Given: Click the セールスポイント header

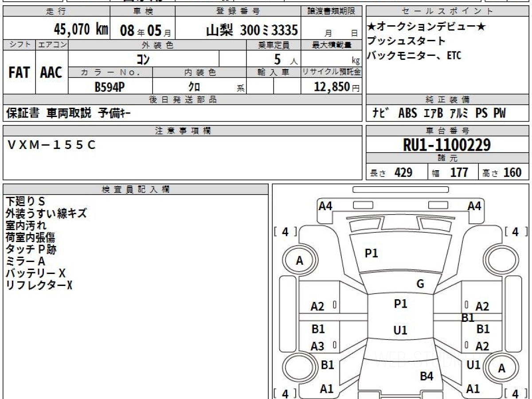Looking at the screenshot, I should 447,12.
